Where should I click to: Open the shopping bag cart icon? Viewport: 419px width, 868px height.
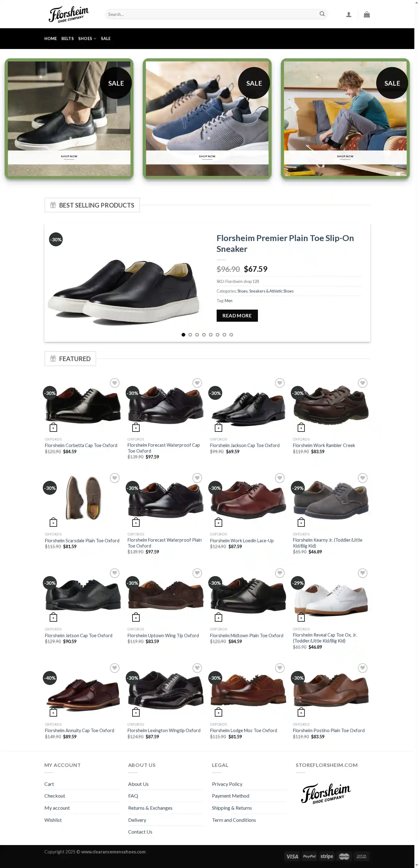pos(367,15)
